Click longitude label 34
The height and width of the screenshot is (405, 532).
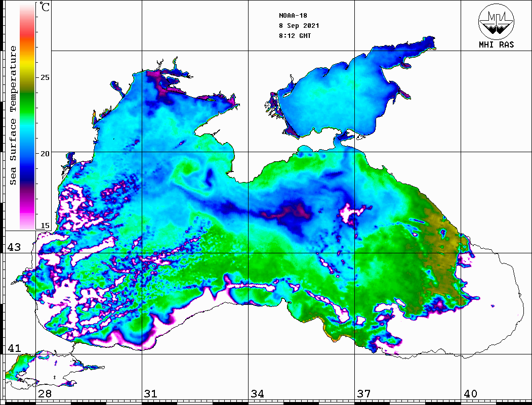(x=258, y=394)
